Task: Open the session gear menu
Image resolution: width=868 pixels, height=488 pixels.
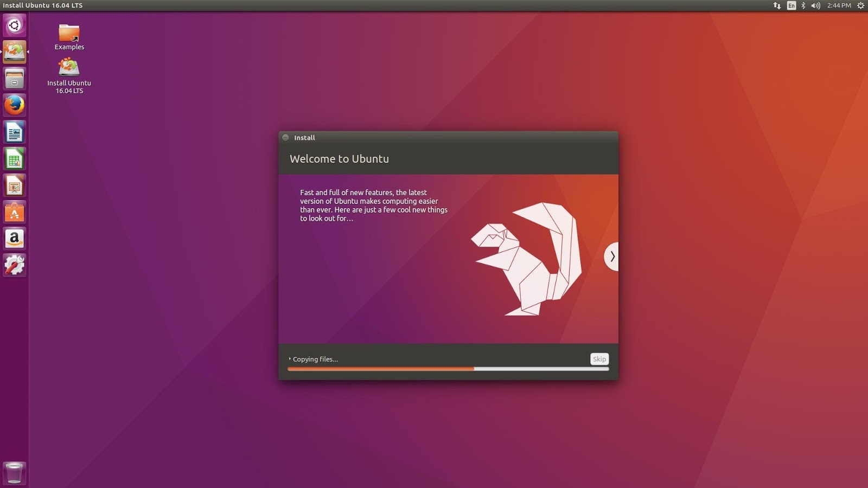Action: tap(860, 5)
